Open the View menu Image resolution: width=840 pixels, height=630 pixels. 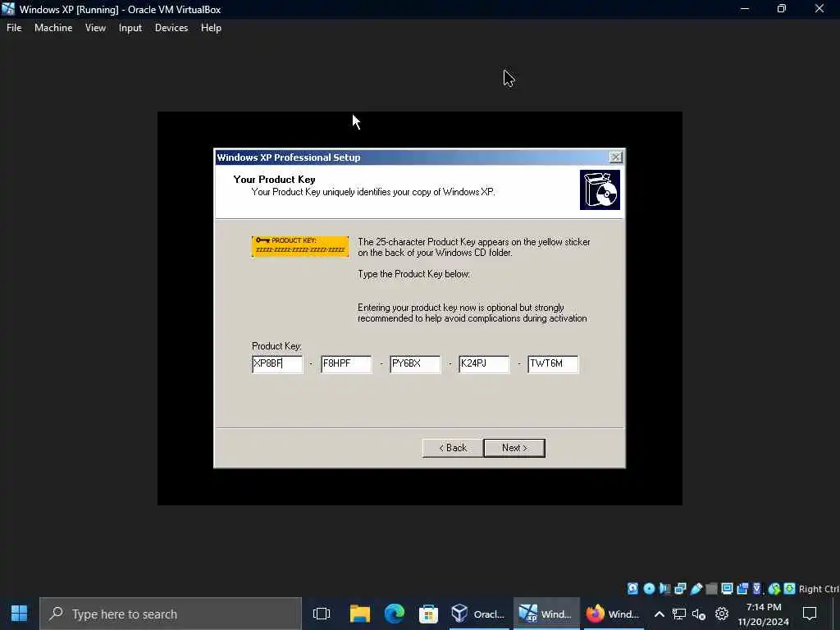point(95,28)
